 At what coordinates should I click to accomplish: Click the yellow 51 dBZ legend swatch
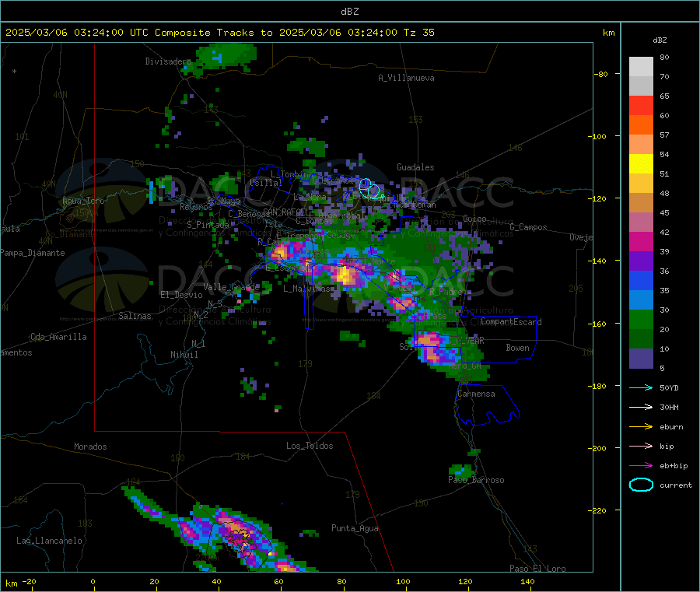click(x=641, y=164)
